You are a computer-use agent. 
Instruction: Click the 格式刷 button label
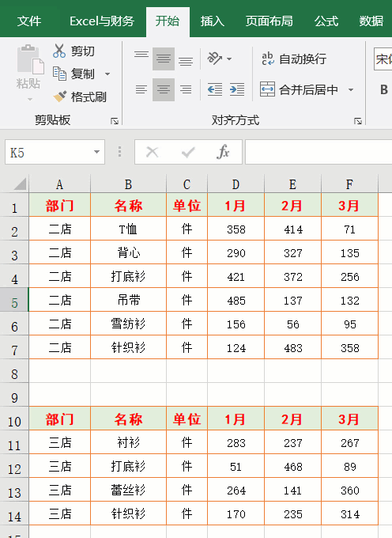(89, 97)
